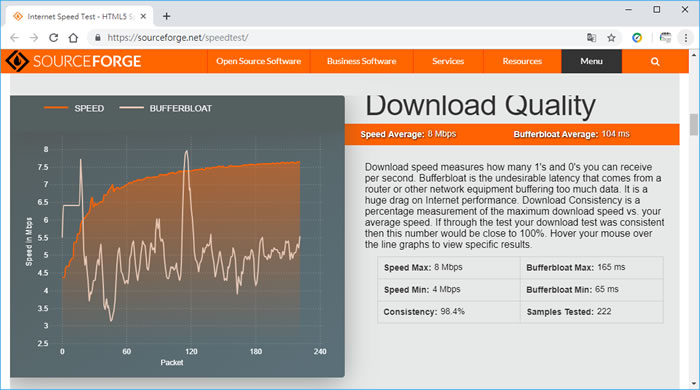700x390 pixels.
Task: Go to the browser home page icon
Action: [x=73, y=38]
